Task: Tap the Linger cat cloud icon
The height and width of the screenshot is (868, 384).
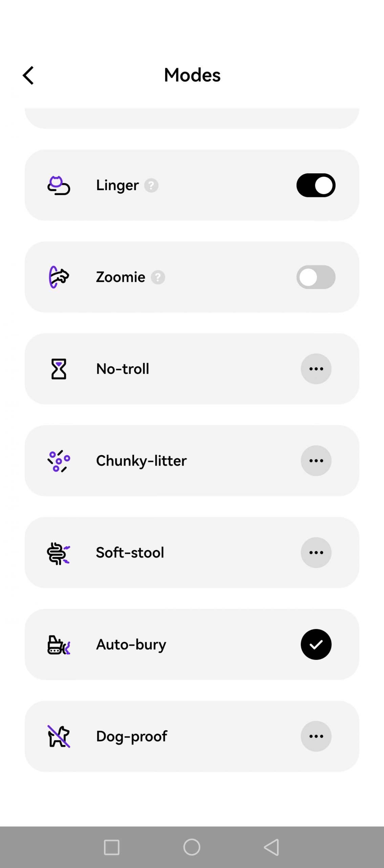Action: (x=59, y=185)
